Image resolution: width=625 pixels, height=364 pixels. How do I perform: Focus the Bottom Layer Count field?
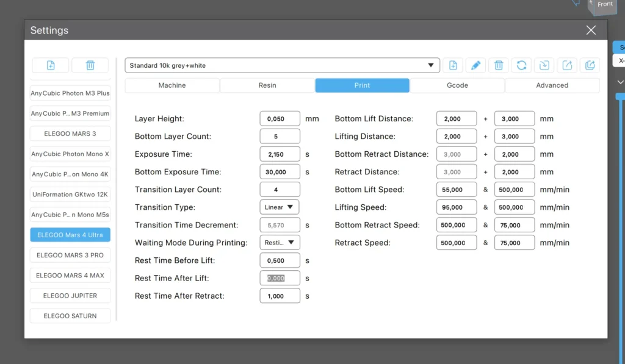(280, 137)
